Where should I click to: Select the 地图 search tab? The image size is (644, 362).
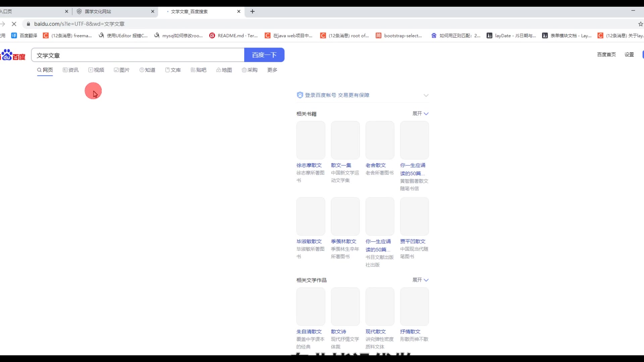point(224,70)
